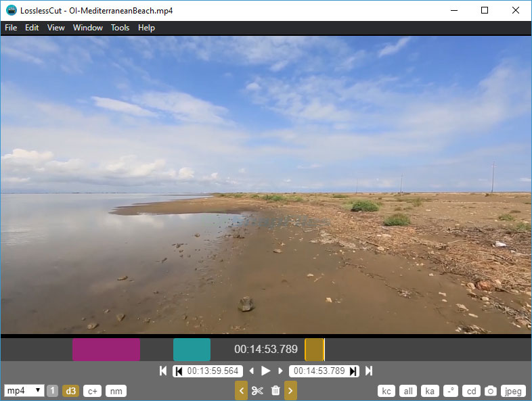Screen dimensions: 532x401
Task: Toggle the jpeg capture format button
Action: click(513, 391)
